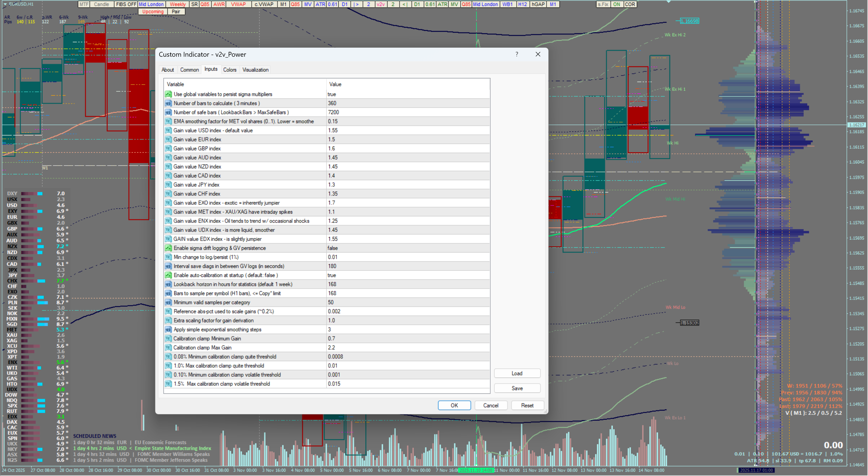Screen dimensions: 868x476
Task: Open the Visualization tab
Action: tap(255, 70)
